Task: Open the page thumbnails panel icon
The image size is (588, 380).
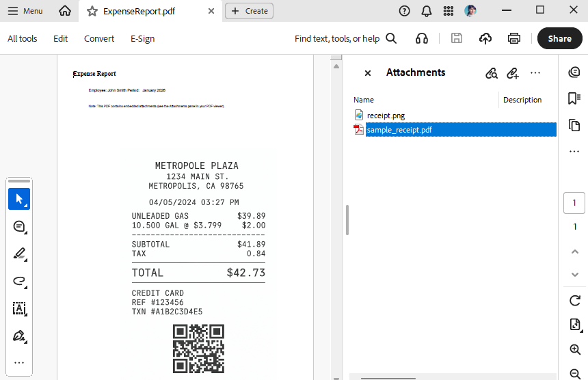Action: [x=574, y=125]
